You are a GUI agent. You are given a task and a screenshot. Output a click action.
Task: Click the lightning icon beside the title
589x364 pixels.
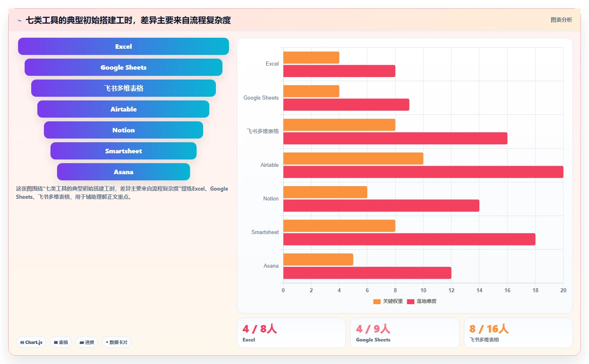[19, 20]
